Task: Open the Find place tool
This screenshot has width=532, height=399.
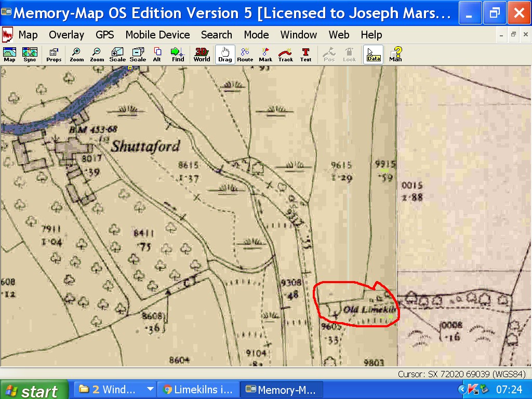Action: click(x=178, y=55)
